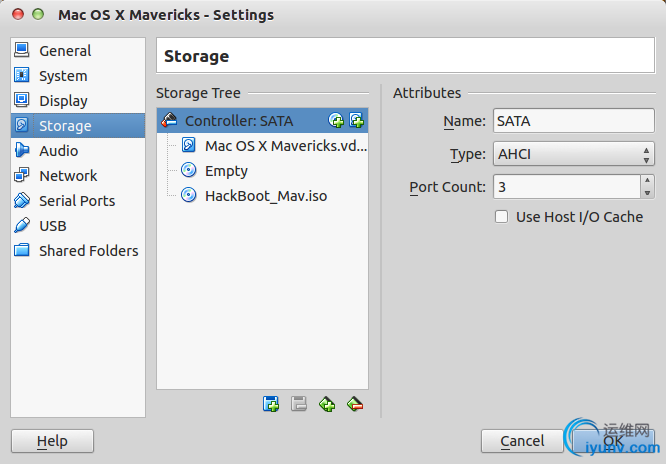Screen dimensions: 666x464
Task: Click the add optical drive icon on SATA controller
Action: (x=337, y=121)
